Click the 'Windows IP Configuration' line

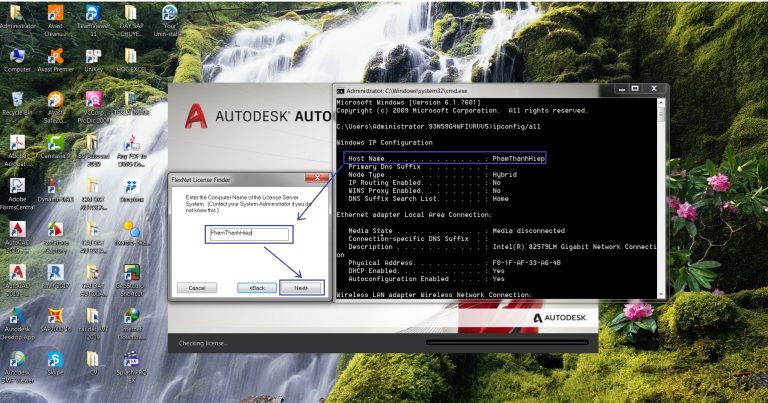click(x=384, y=142)
